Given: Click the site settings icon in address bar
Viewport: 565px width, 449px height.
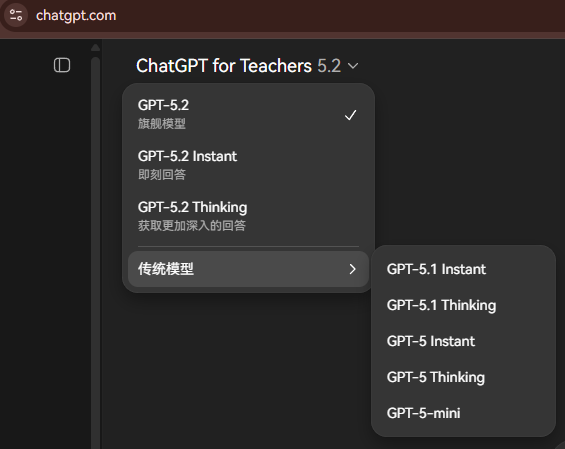Looking at the screenshot, I should (x=16, y=15).
